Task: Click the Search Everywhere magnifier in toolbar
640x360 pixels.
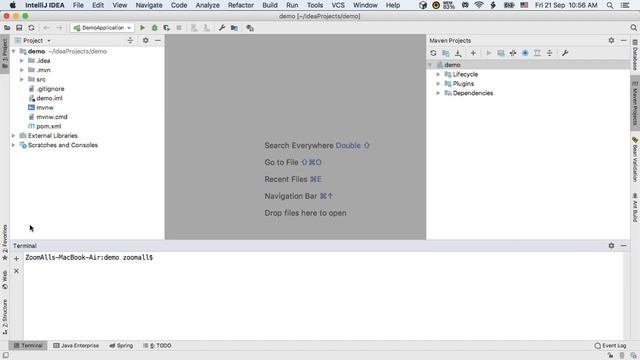Action: coord(633,28)
